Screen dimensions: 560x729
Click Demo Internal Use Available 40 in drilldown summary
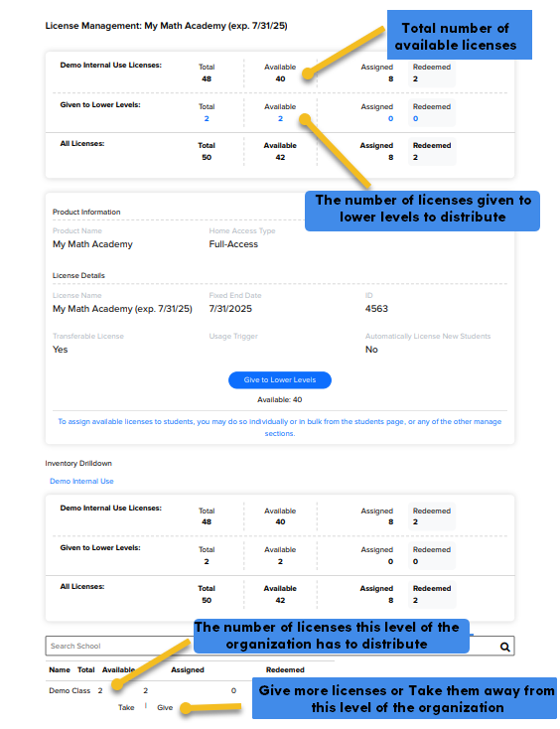click(280, 521)
